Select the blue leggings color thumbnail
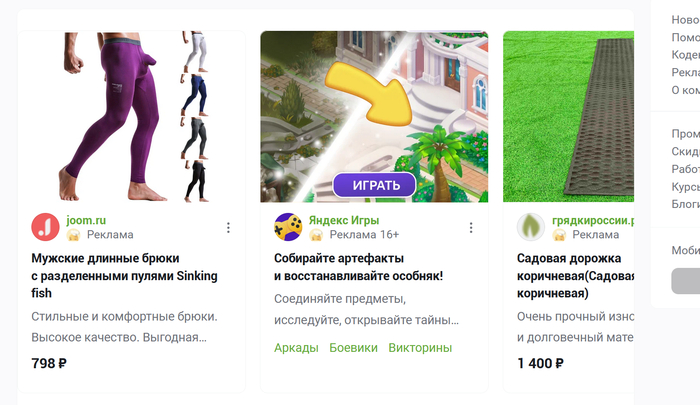 pos(194,95)
